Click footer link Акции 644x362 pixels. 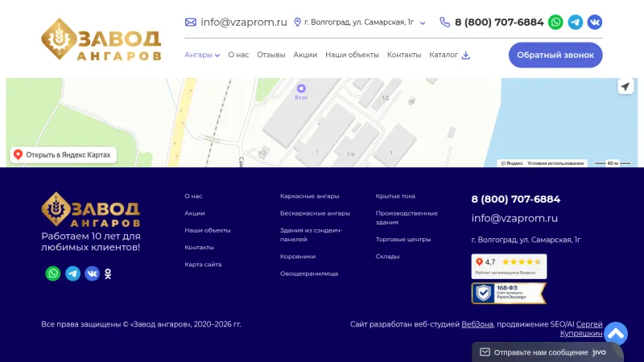(x=195, y=213)
